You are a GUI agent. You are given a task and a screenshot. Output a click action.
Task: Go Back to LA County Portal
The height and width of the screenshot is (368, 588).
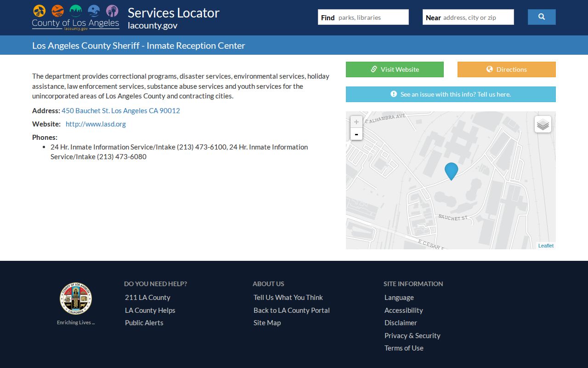tap(292, 310)
